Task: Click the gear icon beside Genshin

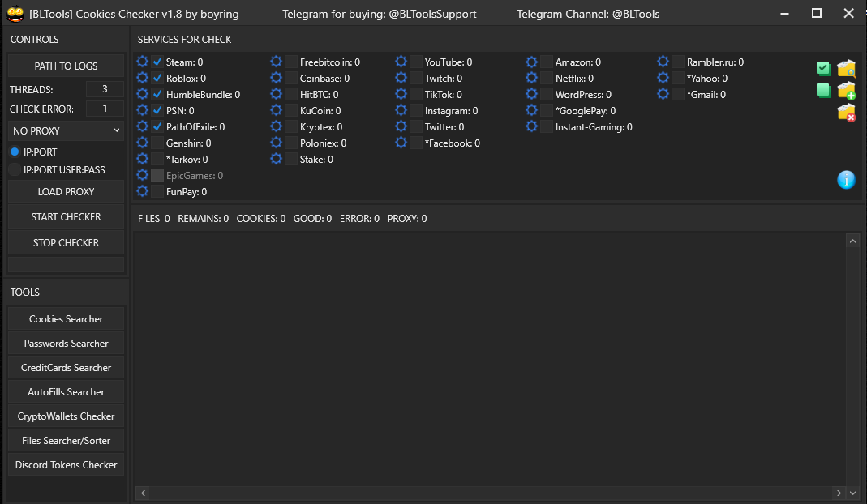Action: 142,143
